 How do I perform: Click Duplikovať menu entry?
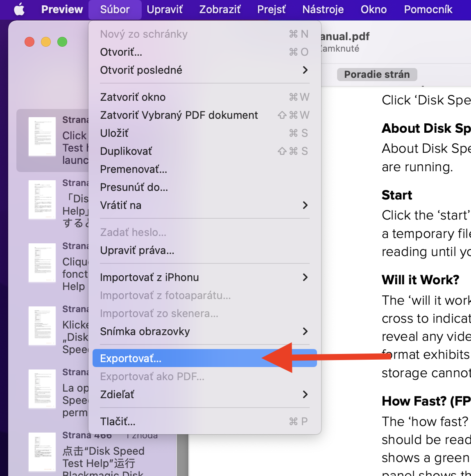pyautogui.click(x=126, y=151)
